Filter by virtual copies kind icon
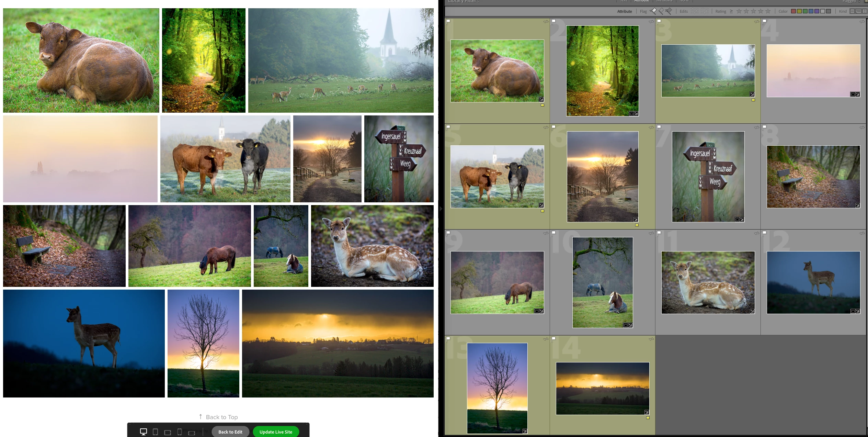 pos(858,11)
